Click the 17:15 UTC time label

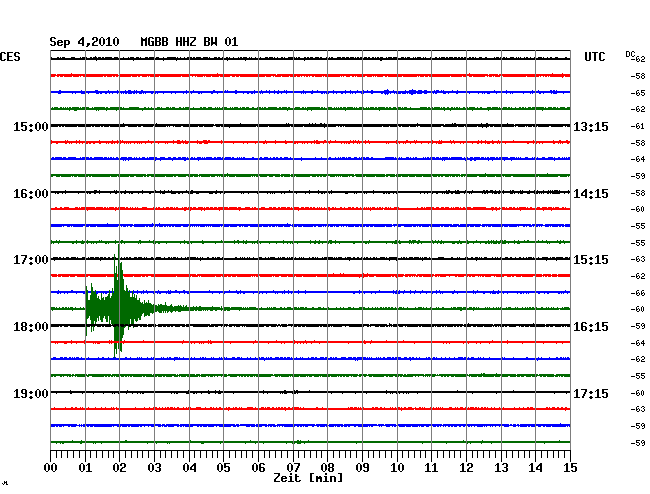click(591, 394)
